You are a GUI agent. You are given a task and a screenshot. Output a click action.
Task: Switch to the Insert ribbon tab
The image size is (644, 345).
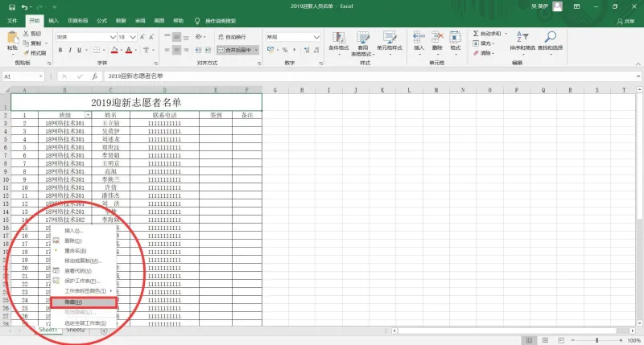[53, 21]
